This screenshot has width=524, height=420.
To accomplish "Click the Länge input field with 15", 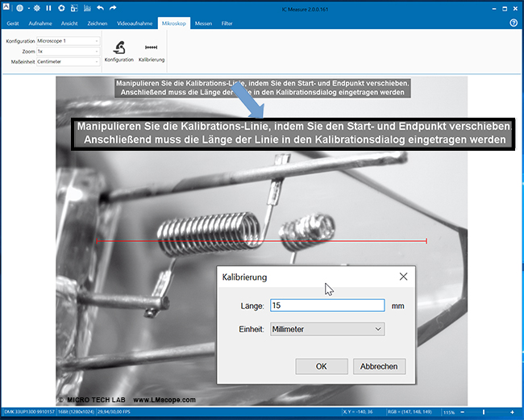I will [x=327, y=306].
